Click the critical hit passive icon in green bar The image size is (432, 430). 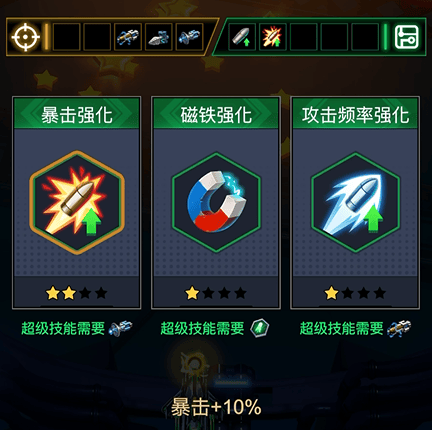273,37
